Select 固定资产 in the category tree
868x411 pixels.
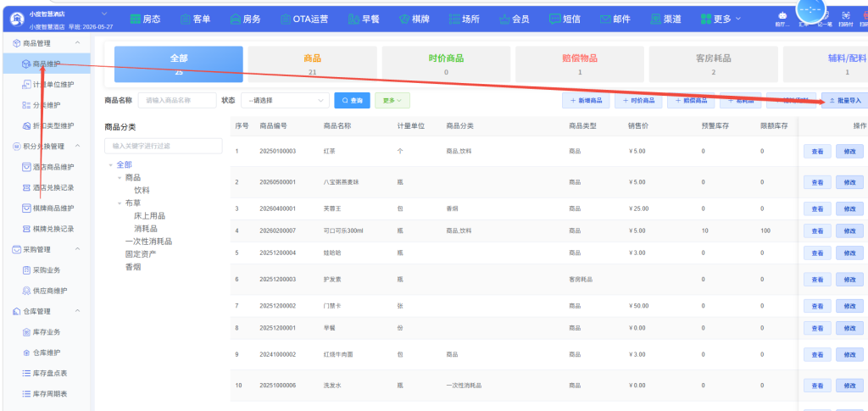coord(141,254)
